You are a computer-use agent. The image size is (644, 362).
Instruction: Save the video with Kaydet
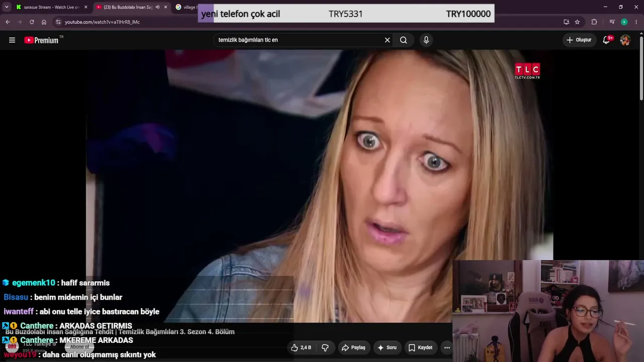(421, 347)
